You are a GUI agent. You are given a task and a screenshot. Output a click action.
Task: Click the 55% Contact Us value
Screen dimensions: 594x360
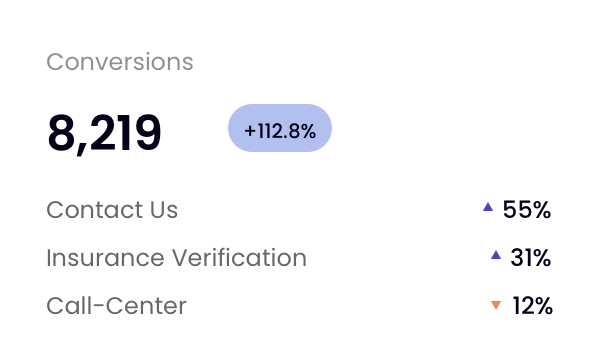click(527, 210)
